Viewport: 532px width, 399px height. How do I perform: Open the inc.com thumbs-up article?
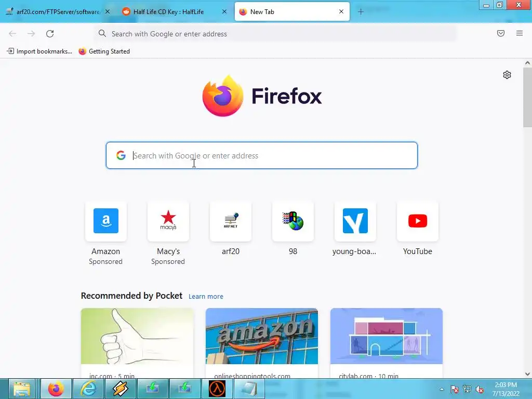click(137, 343)
